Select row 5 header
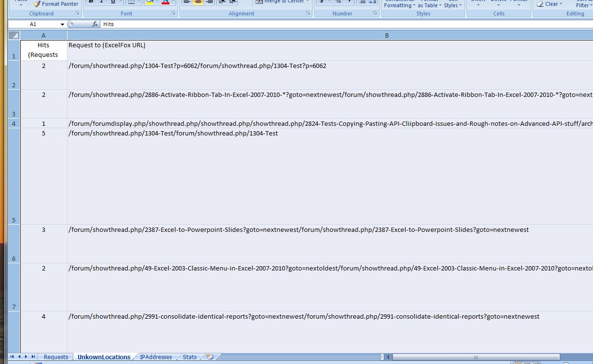This screenshot has height=364, width=593. [14, 176]
